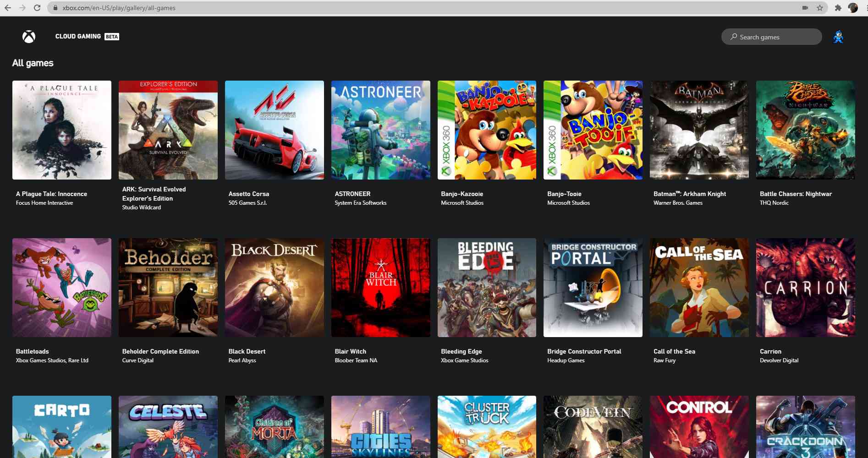Select the Black Desert cover art
868x458 pixels.
click(x=275, y=288)
